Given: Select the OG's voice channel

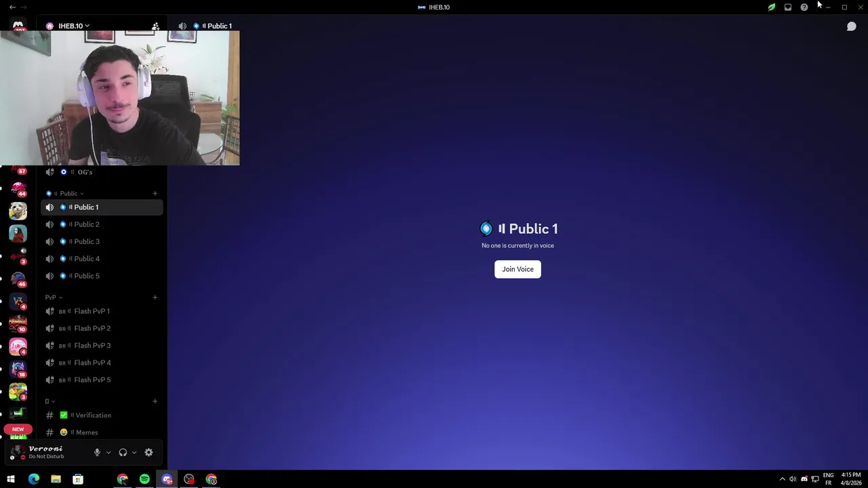Looking at the screenshot, I should [102, 172].
